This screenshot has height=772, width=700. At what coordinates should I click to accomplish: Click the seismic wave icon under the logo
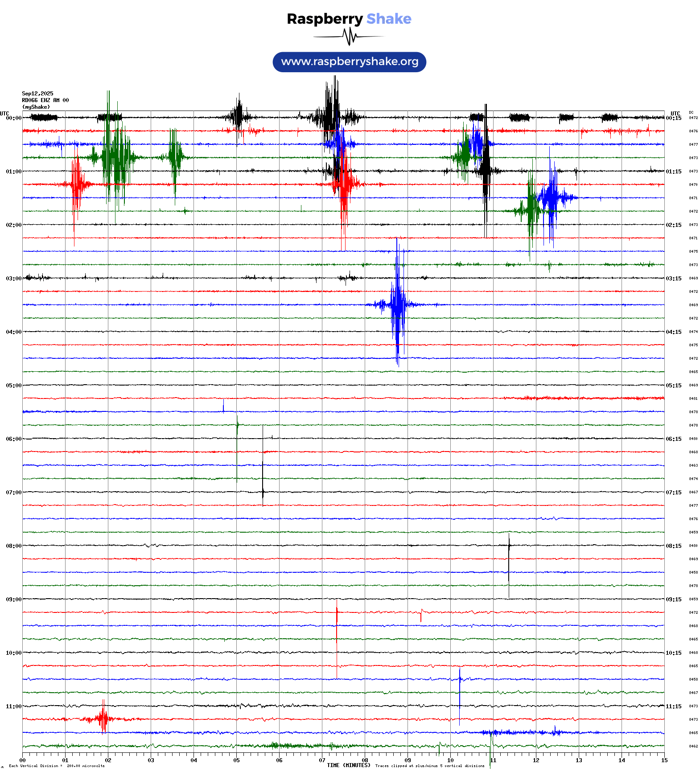(349, 37)
